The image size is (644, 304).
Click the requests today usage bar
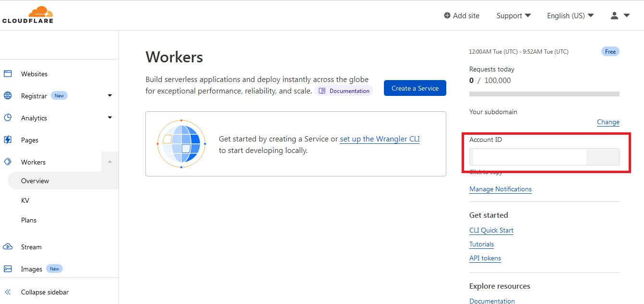point(544,94)
